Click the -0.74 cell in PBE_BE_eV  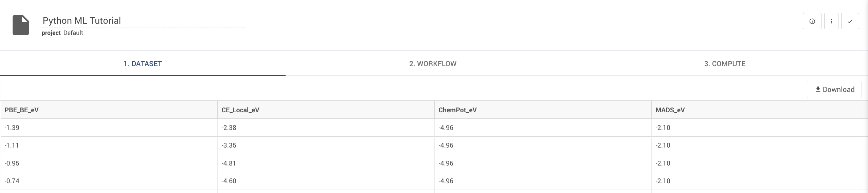coord(12,181)
